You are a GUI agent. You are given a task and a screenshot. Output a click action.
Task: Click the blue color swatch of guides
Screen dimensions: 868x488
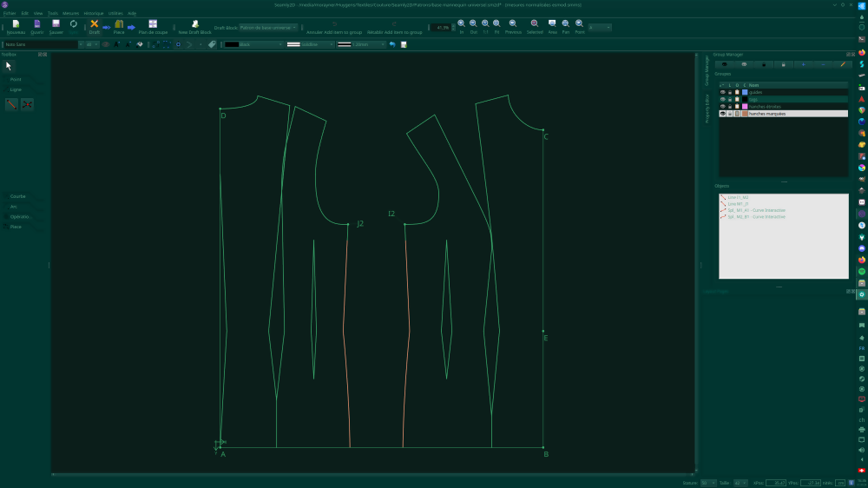point(745,93)
